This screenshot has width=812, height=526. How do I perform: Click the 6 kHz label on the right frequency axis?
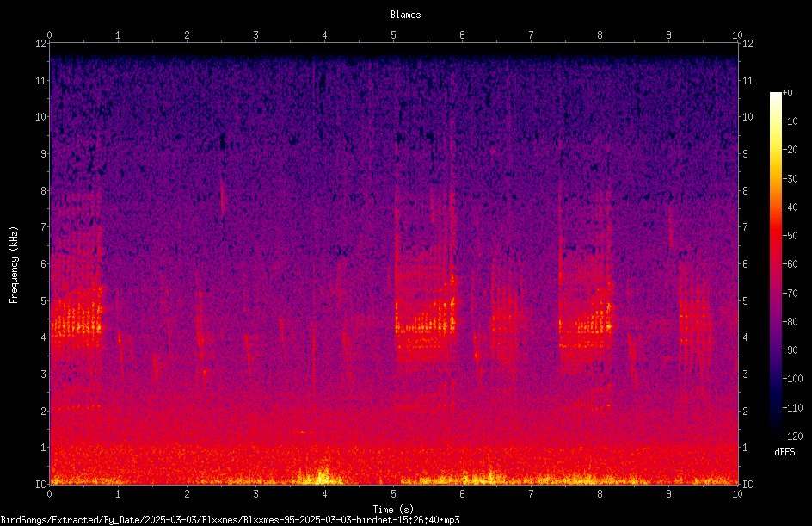pos(745,263)
